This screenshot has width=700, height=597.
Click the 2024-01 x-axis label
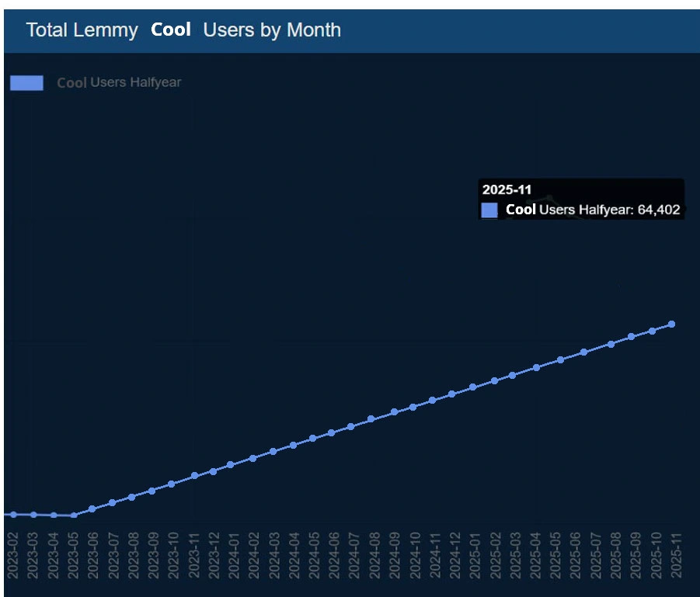234,556
